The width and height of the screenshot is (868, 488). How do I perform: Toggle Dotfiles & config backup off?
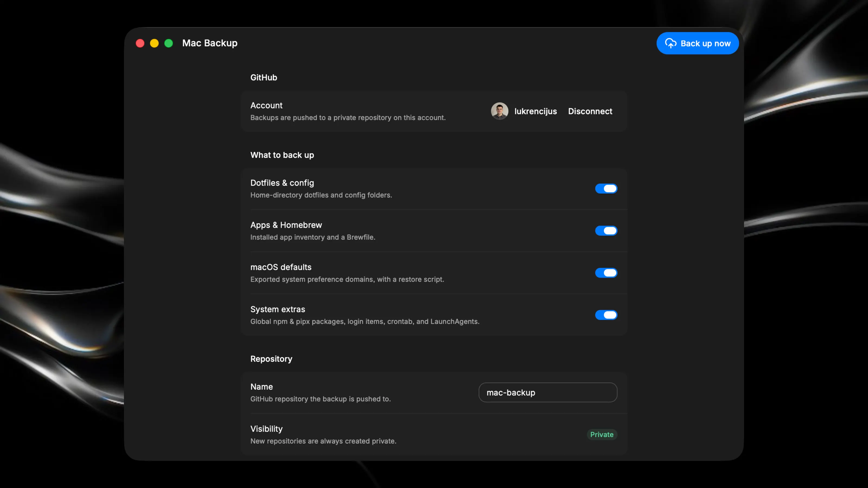point(606,189)
